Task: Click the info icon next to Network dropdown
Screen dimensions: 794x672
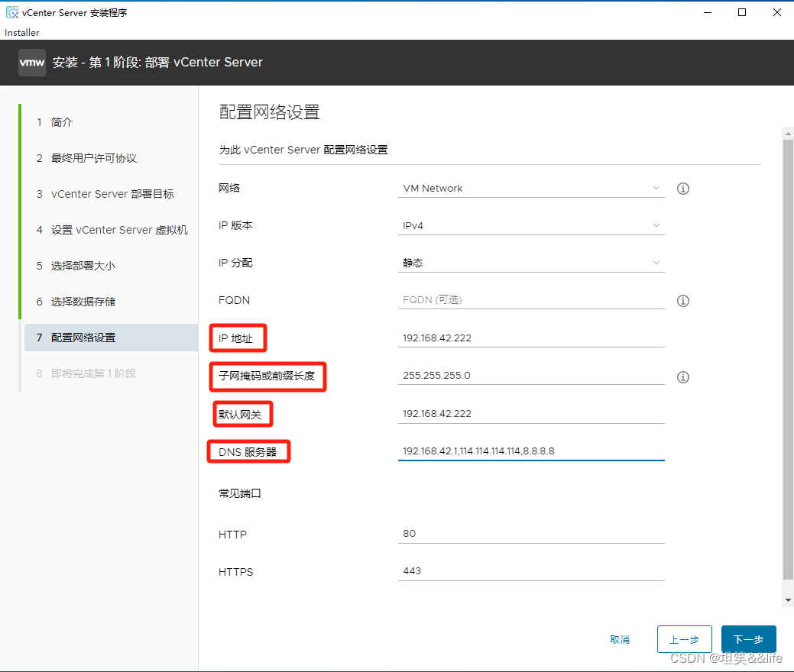Action: coord(682,189)
